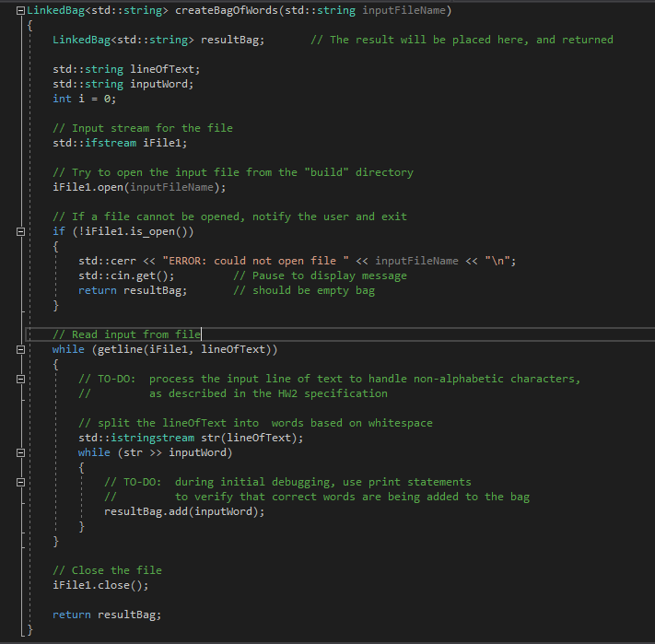Click the iFile1.close() statement
Screen dimensions: 655x644
(x=100, y=586)
